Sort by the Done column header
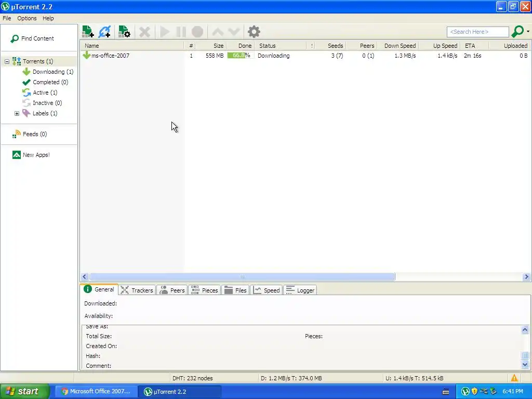 [x=241, y=46]
